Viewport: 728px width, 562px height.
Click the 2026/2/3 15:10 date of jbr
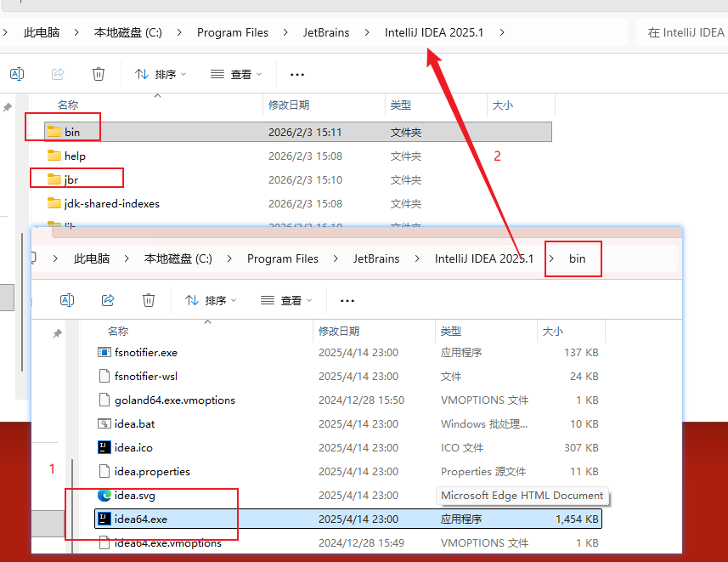tap(305, 180)
